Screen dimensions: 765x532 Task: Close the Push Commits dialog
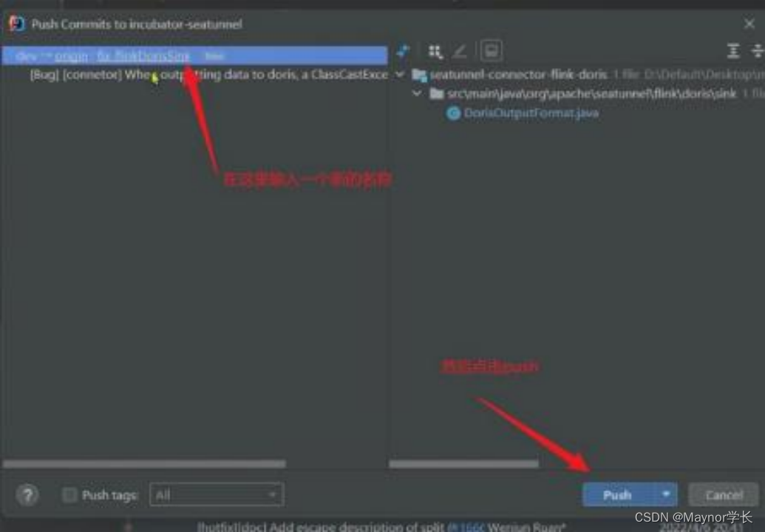[x=749, y=24]
